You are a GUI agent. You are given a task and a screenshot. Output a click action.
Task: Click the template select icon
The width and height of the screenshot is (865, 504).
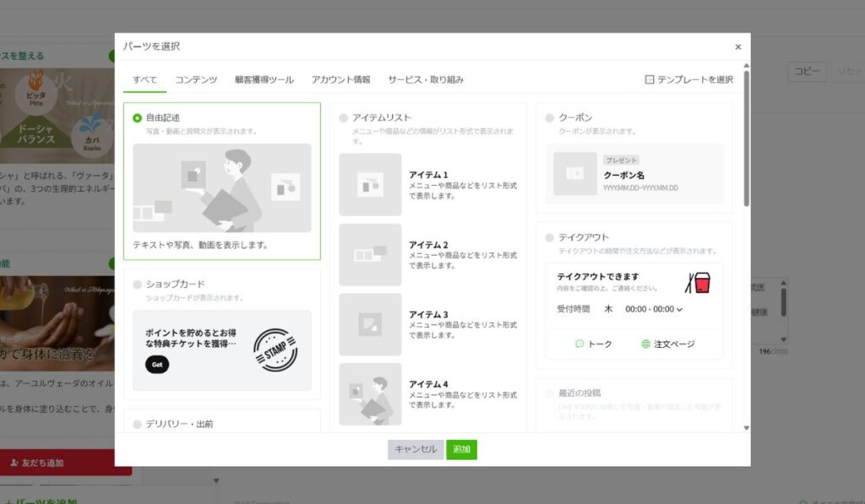(649, 79)
